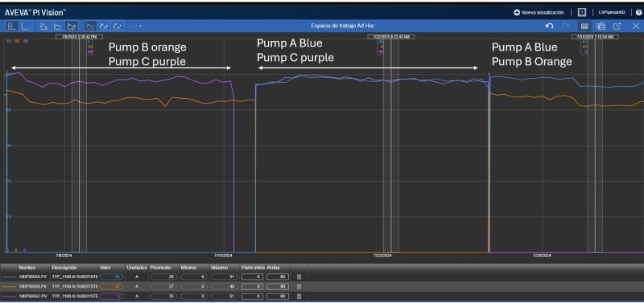Click the Valor column header
This screenshot has height=303, width=644.
(105, 268)
